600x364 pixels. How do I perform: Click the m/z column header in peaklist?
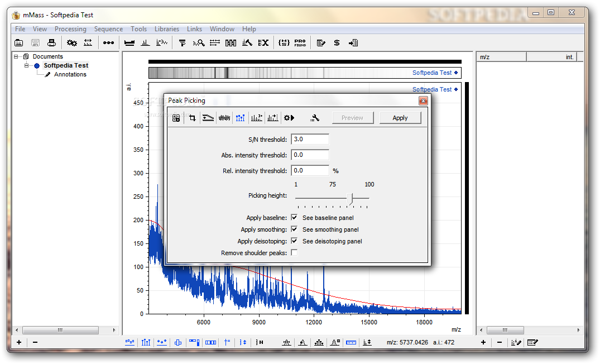[x=501, y=57]
